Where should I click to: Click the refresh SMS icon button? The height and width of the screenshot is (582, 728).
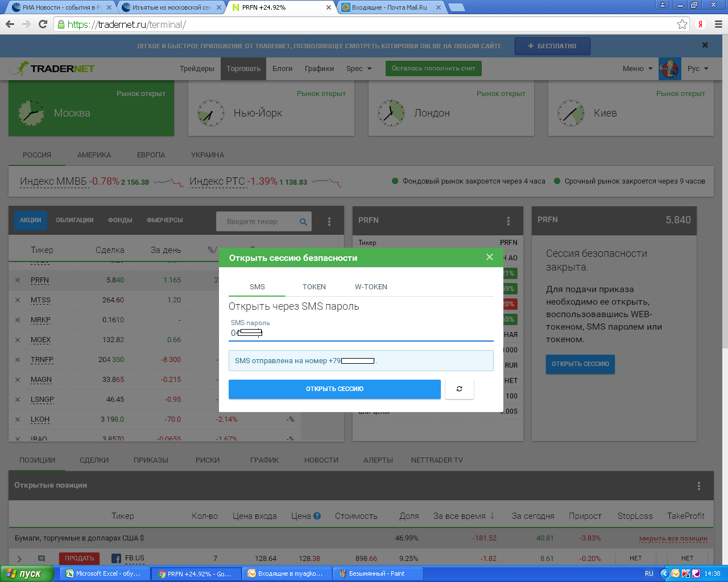460,389
